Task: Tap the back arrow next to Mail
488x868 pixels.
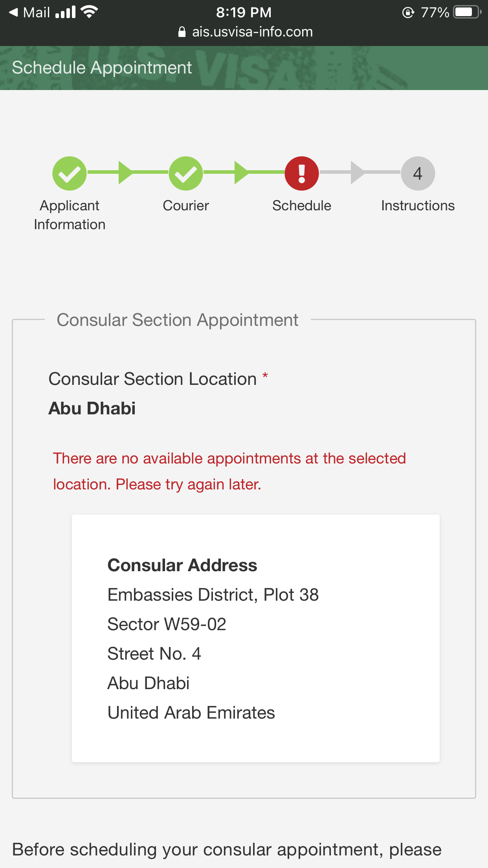Action: tap(14, 12)
